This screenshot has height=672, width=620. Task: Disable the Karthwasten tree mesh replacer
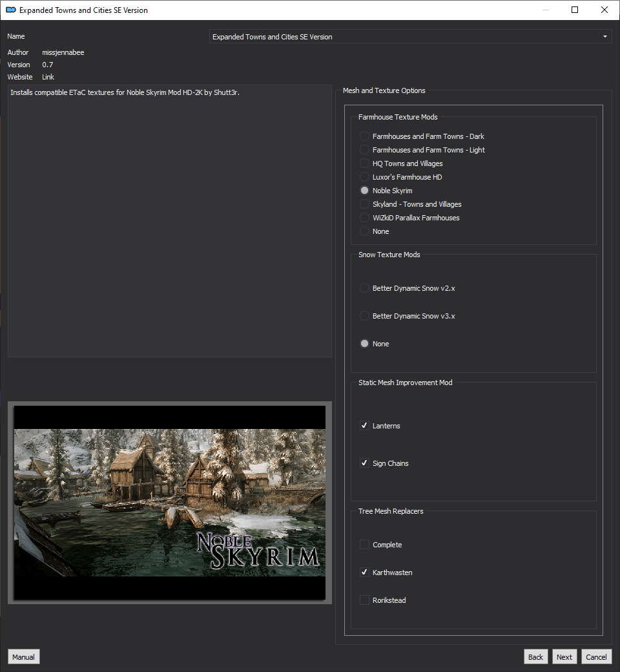[364, 572]
